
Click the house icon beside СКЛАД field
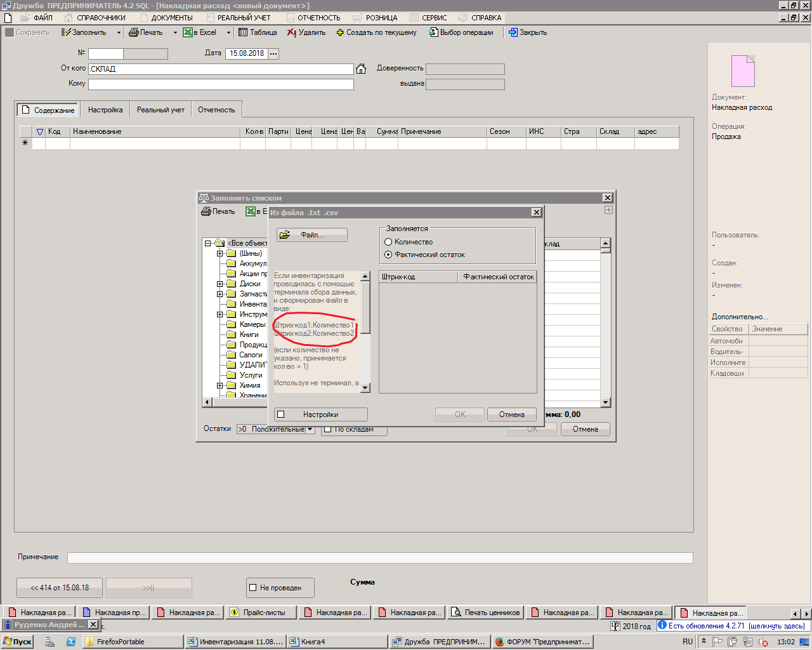pyautogui.click(x=361, y=69)
